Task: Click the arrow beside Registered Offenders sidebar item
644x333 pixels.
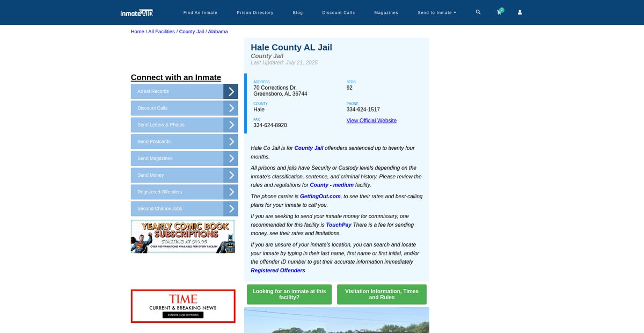Action: coord(231,192)
